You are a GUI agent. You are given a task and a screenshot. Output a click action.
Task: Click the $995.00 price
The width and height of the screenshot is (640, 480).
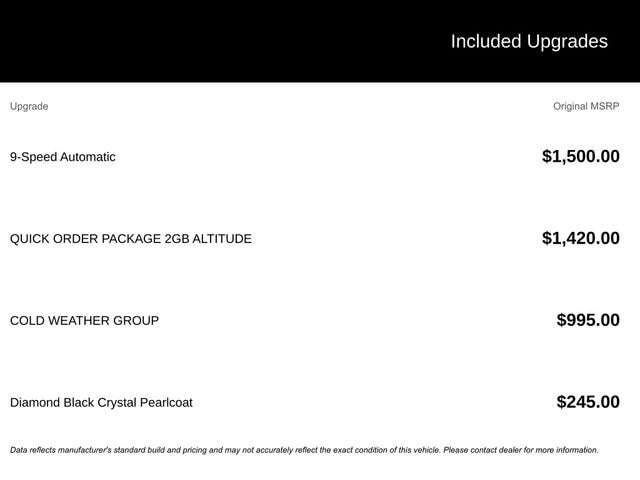tap(588, 320)
